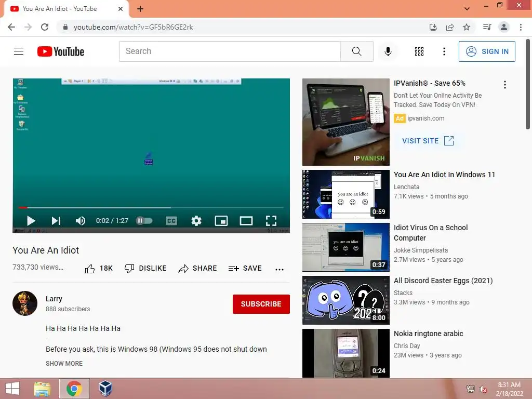Open the All Discord Easter Eggs thumbnail
The image size is (532, 399).
[345, 300]
